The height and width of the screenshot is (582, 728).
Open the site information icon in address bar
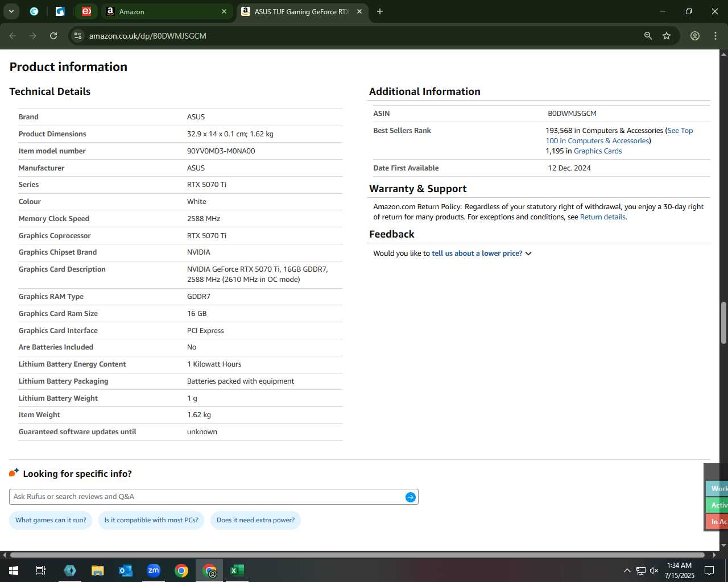pos(78,36)
